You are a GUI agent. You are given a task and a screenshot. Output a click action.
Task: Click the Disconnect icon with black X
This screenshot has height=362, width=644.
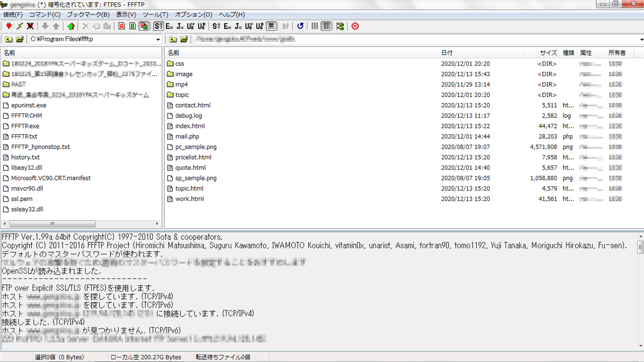click(x=30, y=26)
